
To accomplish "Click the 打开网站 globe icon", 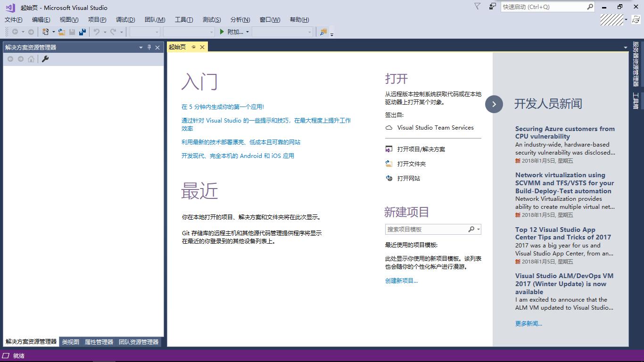I will point(389,179).
